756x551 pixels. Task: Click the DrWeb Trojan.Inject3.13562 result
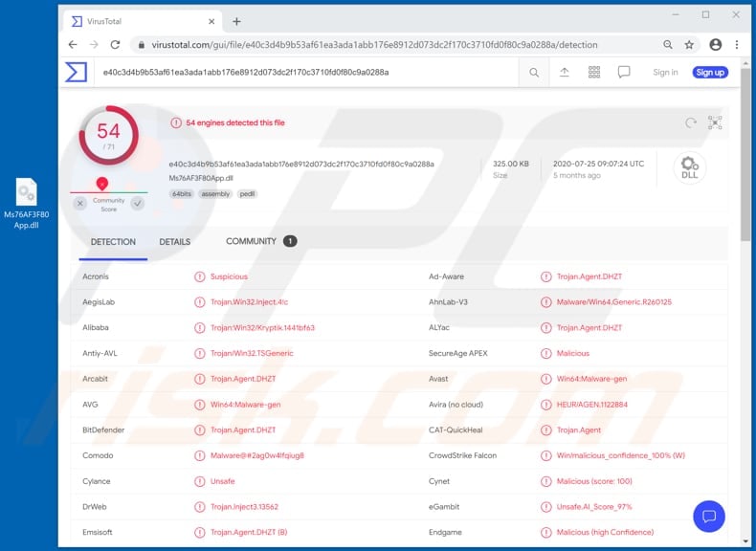coord(244,507)
